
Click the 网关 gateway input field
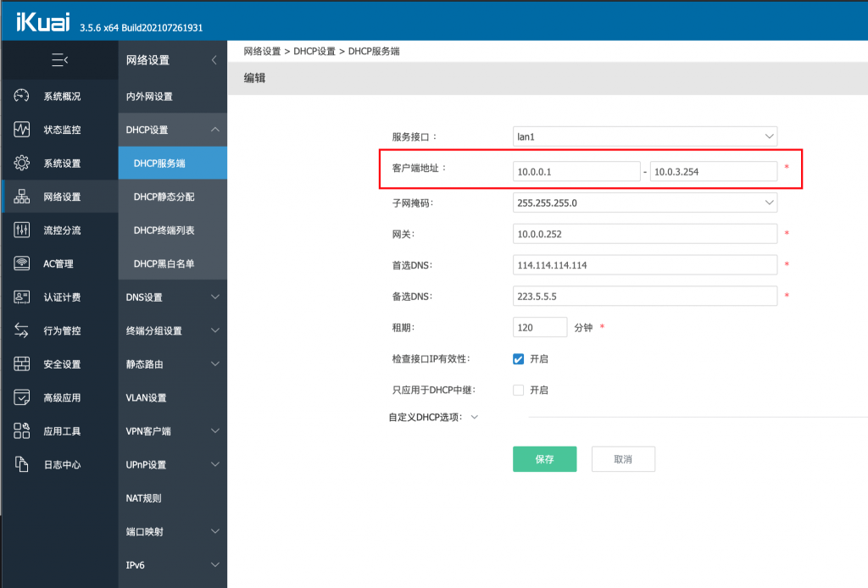[x=644, y=233]
